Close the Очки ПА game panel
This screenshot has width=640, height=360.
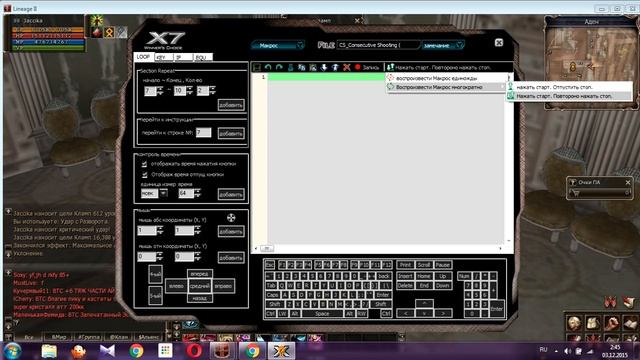pyautogui.click(x=628, y=182)
